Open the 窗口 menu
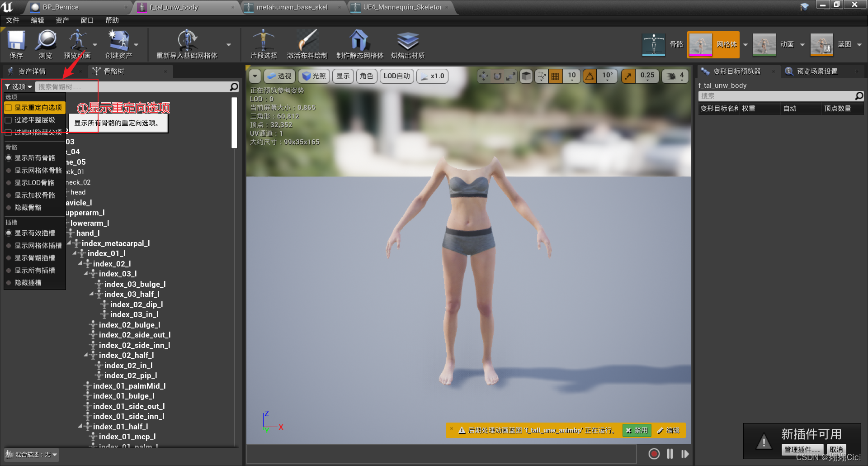The width and height of the screenshot is (868, 466). pyautogui.click(x=87, y=20)
